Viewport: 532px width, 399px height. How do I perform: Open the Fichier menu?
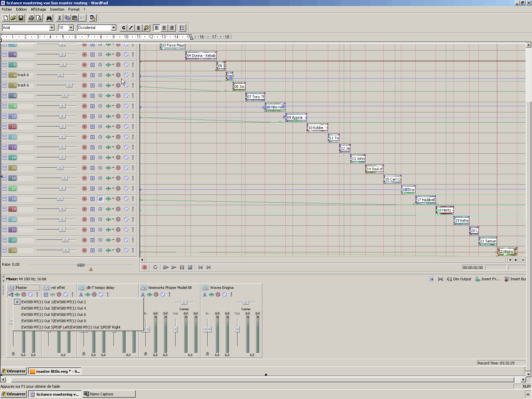pos(7,9)
